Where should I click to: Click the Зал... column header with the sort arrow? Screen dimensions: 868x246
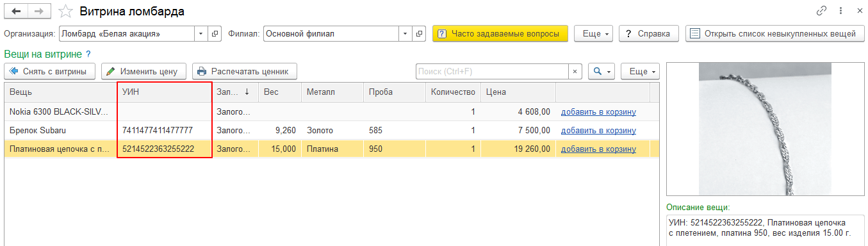click(x=235, y=92)
